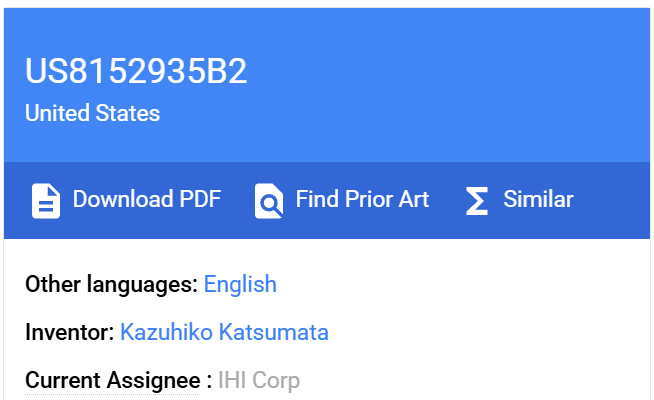The image size is (654, 400).
Task: Open the Similar documents text link
Action: click(x=538, y=199)
